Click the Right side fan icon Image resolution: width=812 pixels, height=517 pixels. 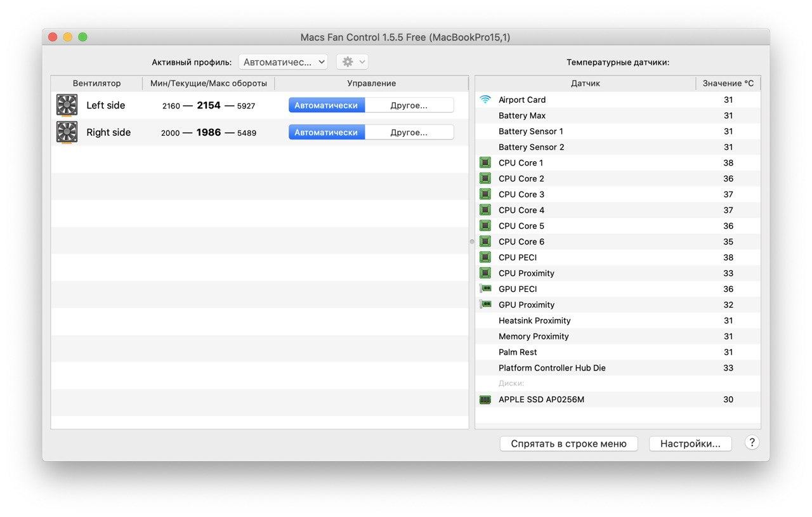tap(67, 133)
